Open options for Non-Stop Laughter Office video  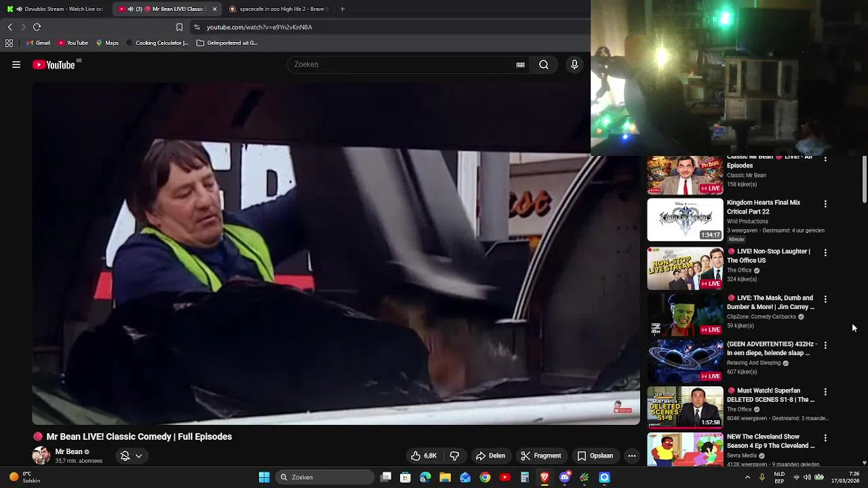click(x=825, y=252)
